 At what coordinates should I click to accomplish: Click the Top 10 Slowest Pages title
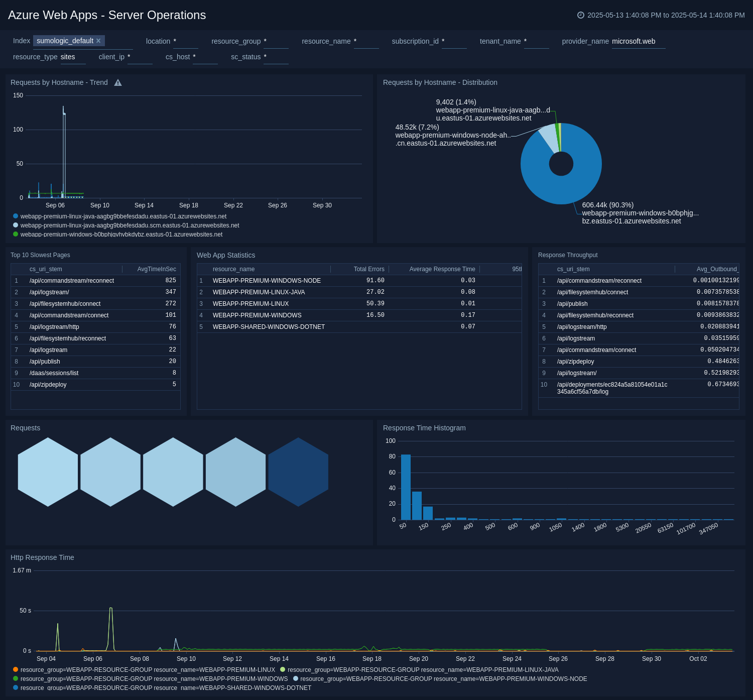point(40,255)
